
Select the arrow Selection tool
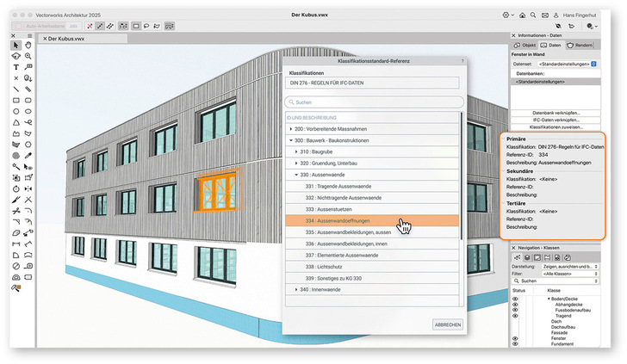coord(16,46)
